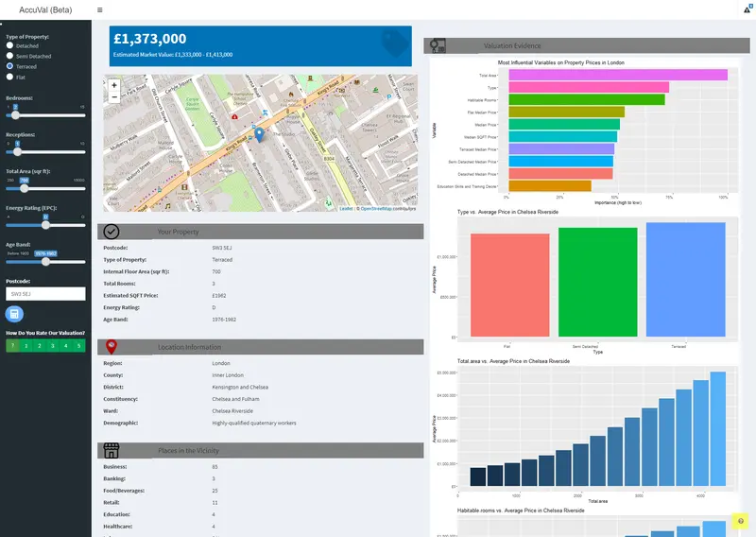Rate the valuation 5
Image resolution: width=756 pixels, height=537 pixels.
[79, 345]
